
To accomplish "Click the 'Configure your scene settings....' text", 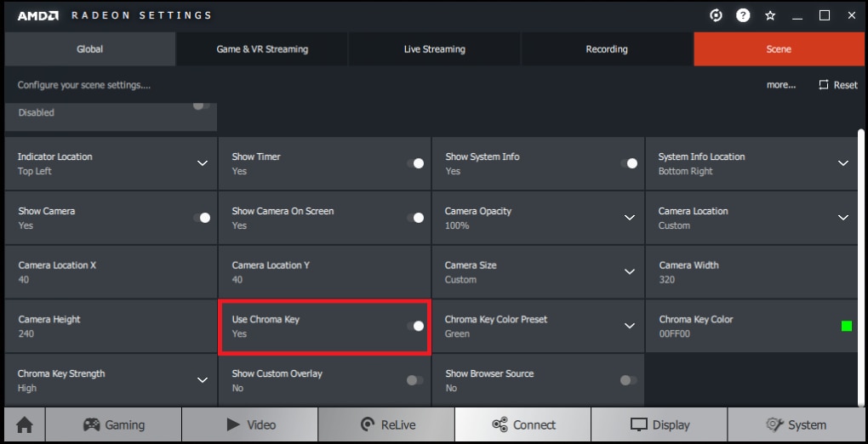I will tap(84, 85).
